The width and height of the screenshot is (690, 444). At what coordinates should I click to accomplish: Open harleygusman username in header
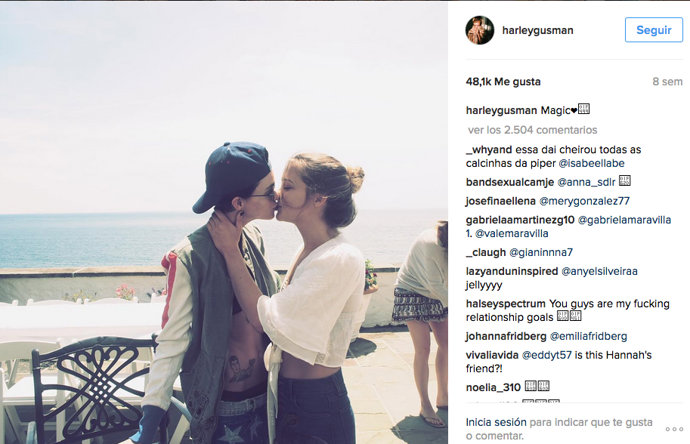point(537,30)
